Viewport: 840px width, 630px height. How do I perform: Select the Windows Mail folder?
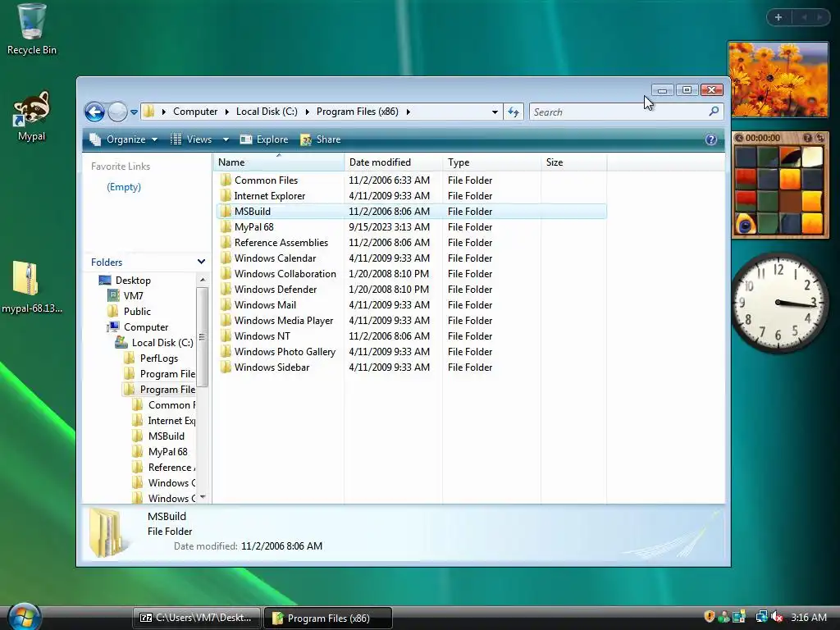pyautogui.click(x=265, y=305)
